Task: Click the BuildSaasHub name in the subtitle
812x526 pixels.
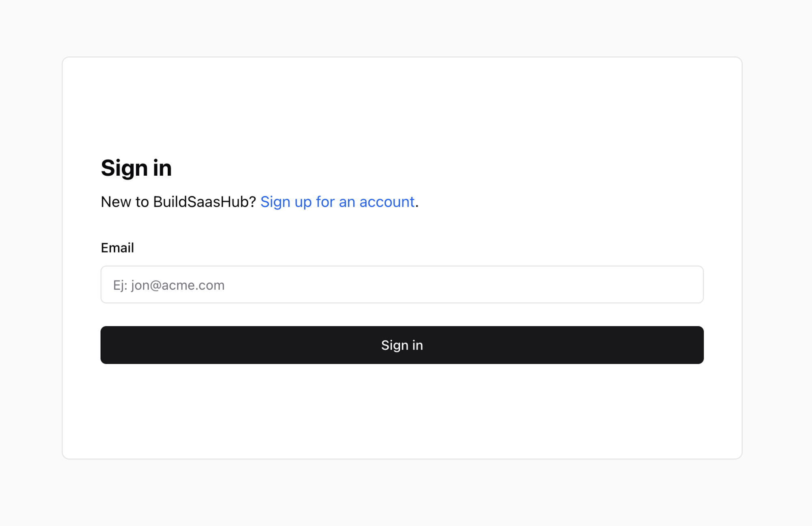Action: pyautogui.click(x=204, y=202)
